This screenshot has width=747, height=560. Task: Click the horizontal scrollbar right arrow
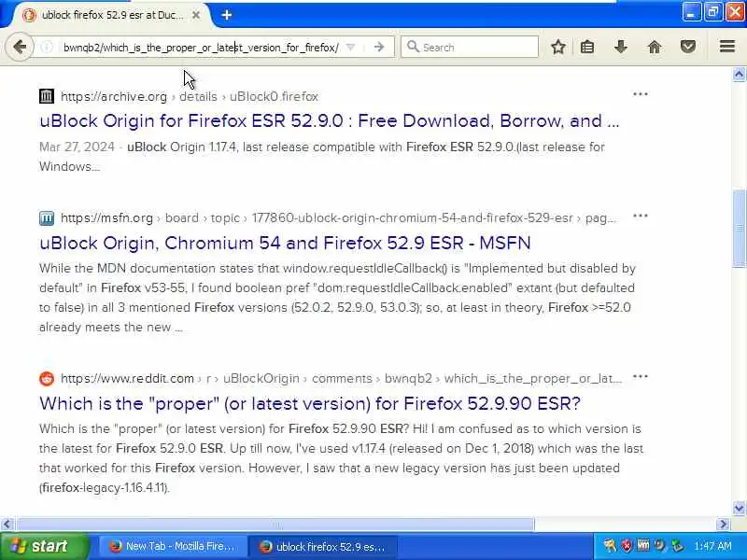[x=724, y=525]
